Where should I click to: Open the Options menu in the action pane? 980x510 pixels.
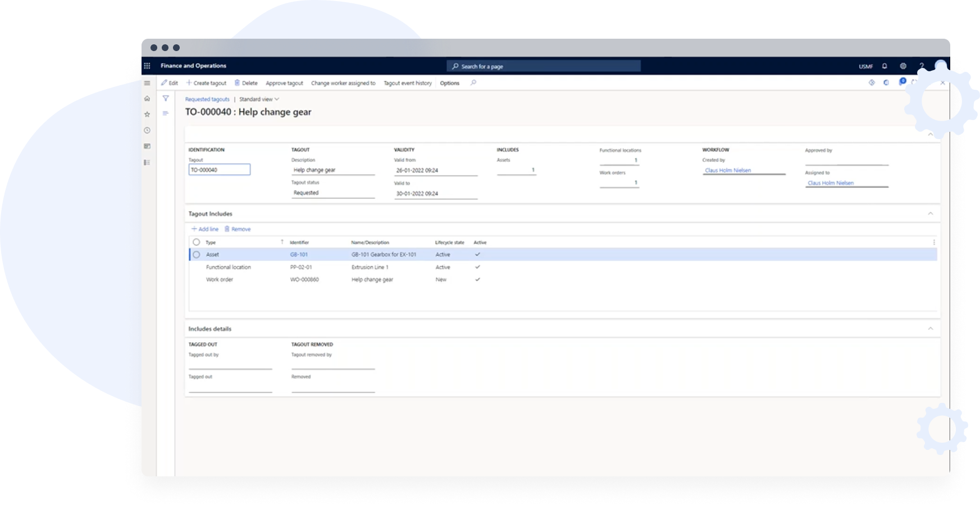pos(449,82)
